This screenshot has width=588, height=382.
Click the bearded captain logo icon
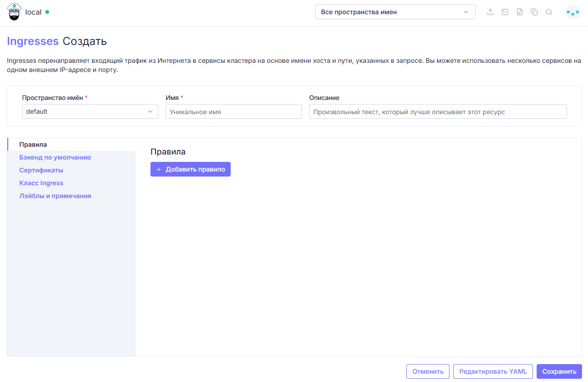[x=14, y=12]
